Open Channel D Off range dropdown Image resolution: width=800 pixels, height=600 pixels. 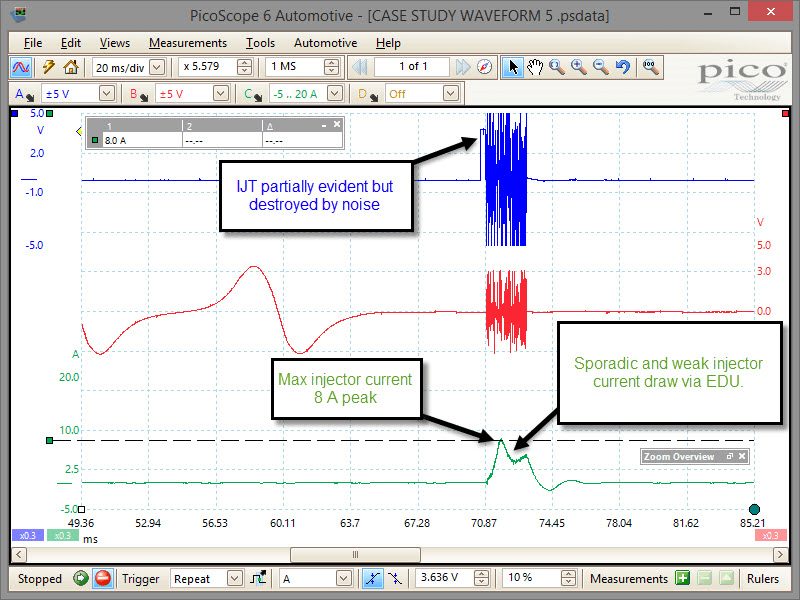450,93
